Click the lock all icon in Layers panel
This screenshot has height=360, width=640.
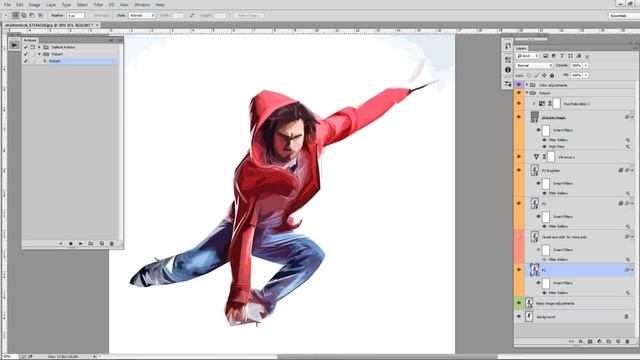coord(552,76)
